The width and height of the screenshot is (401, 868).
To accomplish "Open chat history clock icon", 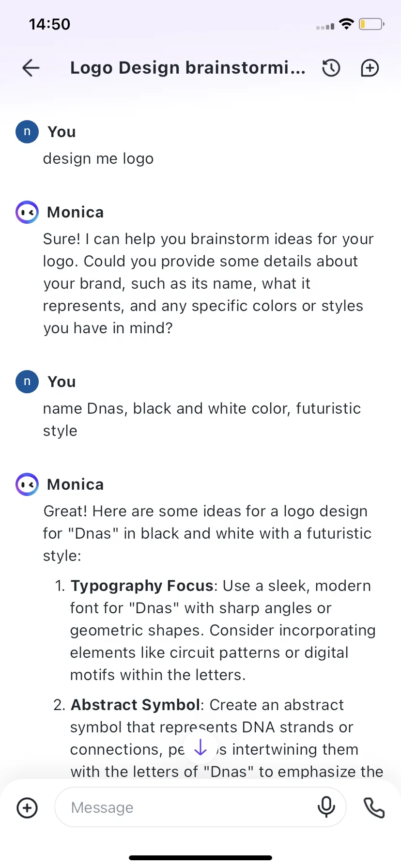I will coord(331,68).
